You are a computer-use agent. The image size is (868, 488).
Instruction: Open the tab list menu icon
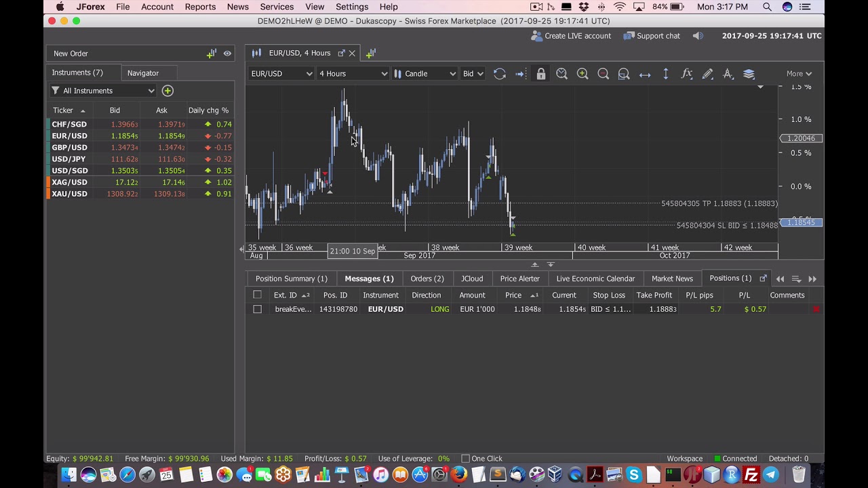point(796,279)
